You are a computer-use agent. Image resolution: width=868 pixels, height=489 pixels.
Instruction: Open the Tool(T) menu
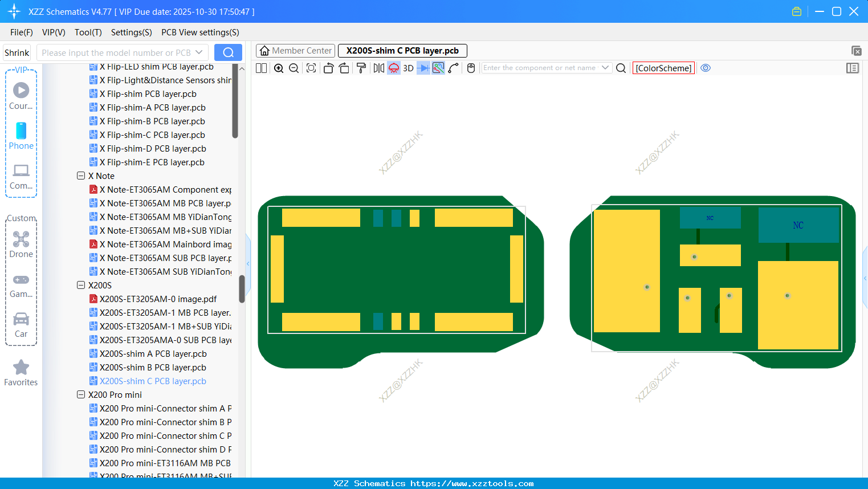[x=88, y=32]
